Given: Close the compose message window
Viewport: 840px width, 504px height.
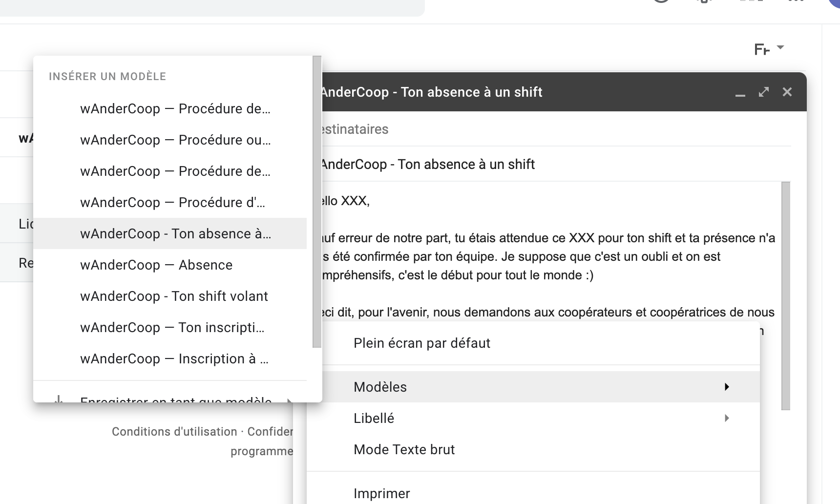Looking at the screenshot, I should point(787,92).
